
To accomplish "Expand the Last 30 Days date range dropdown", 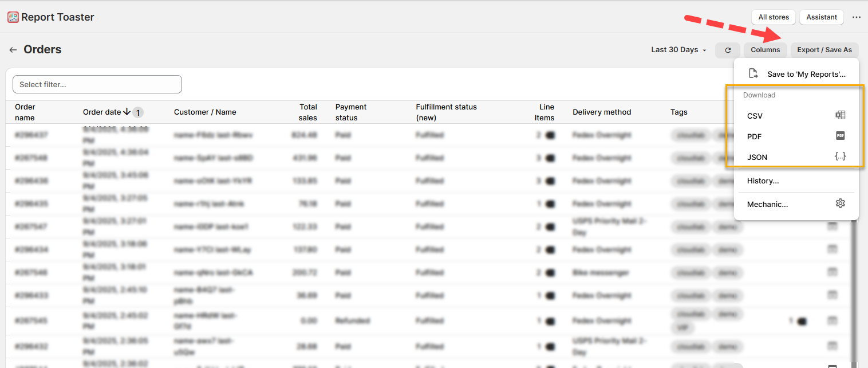I will [x=678, y=50].
